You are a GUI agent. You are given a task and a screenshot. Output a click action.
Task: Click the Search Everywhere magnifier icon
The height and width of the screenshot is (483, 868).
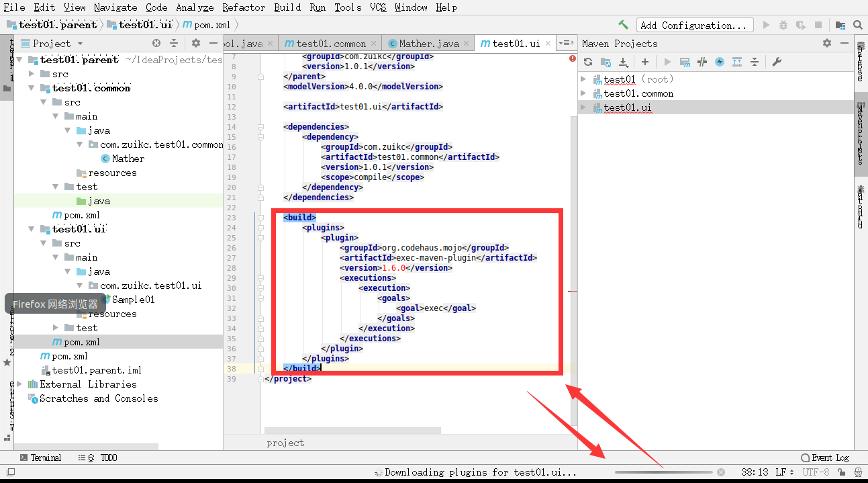point(858,25)
